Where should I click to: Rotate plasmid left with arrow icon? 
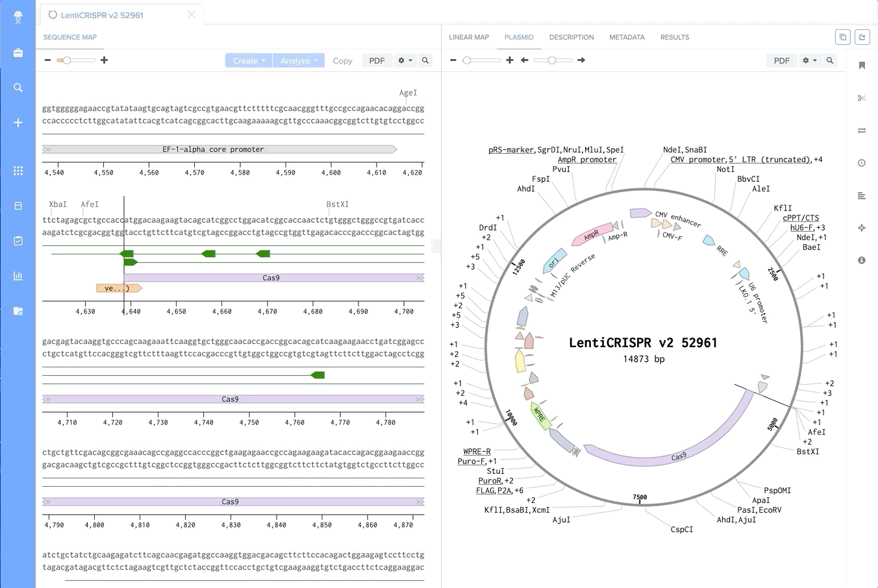click(525, 60)
